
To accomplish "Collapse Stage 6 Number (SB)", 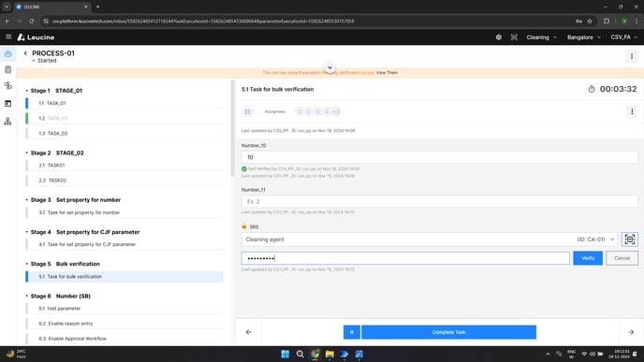I will (x=27, y=296).
